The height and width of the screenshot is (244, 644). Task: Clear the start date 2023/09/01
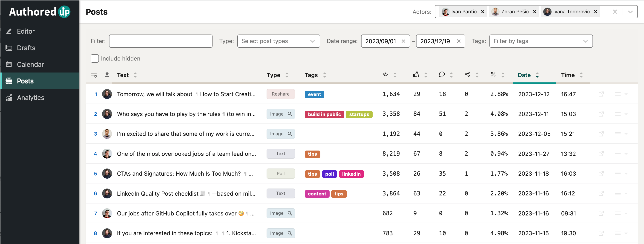point(403,41)
